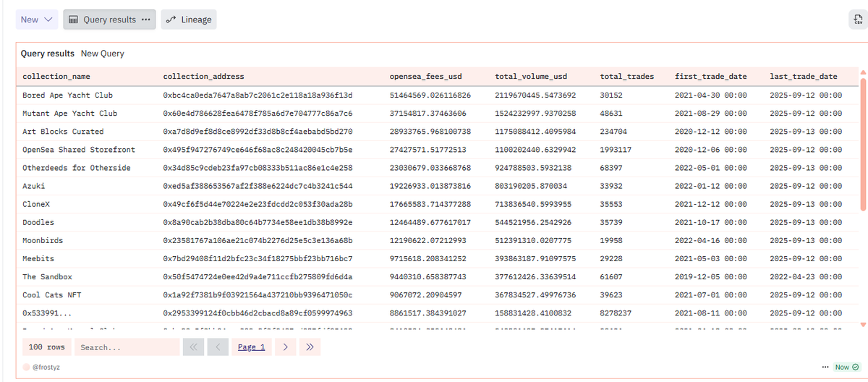Switch to the Lineage tab
Screen dimensions: 868x382
point(188,20)
